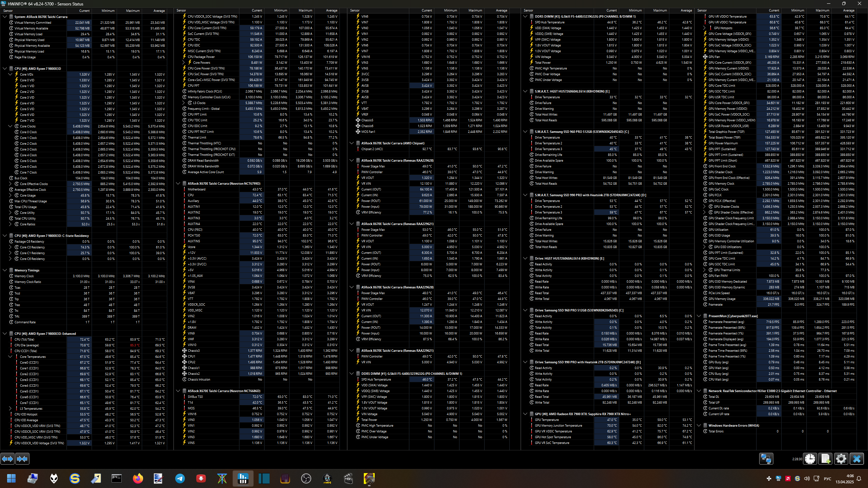Collapse the Core Clocks tree group
The height and width of the screenshot is (488, 868).
pyautogui.click(x=10, y=126)
